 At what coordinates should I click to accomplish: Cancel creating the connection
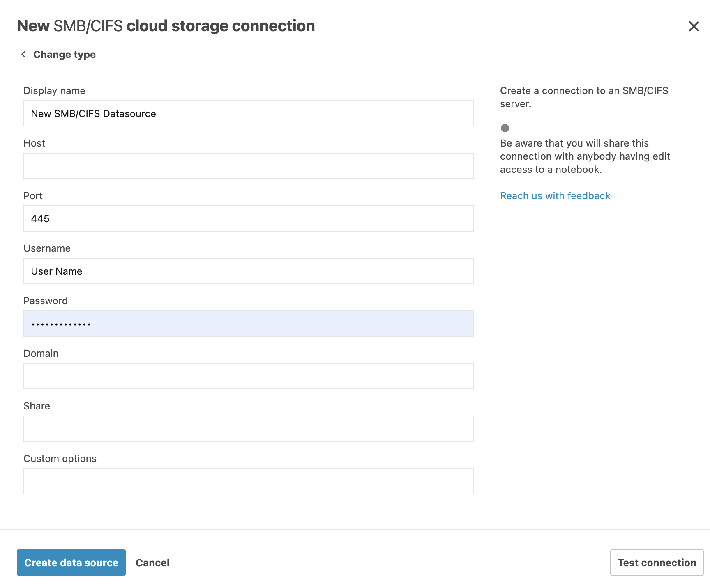point(152,563)
